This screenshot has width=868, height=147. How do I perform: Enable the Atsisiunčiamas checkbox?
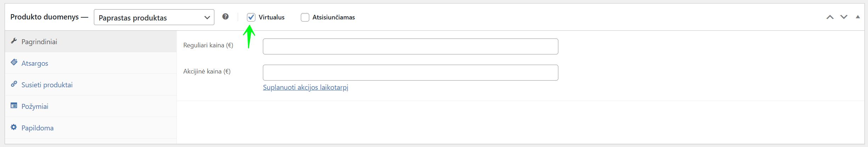point(305,17)
